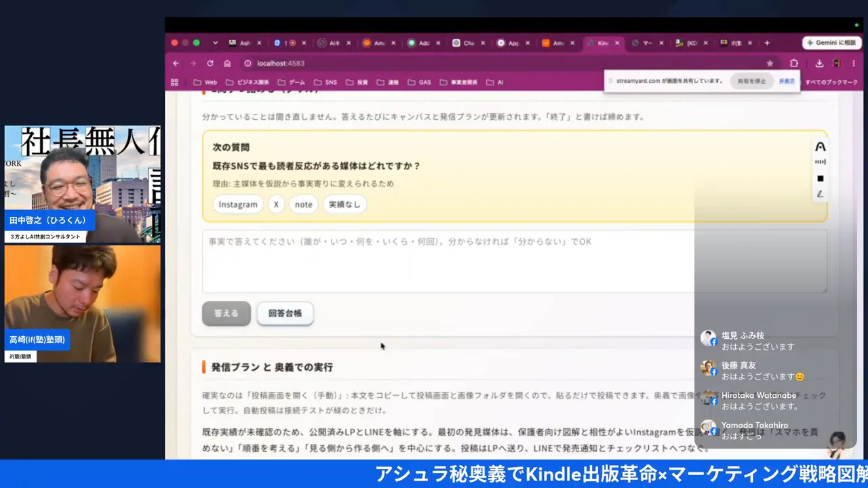Open the extensions puzzle icon
This screenshot has height=488, width=868.
(x=794, y=63)
